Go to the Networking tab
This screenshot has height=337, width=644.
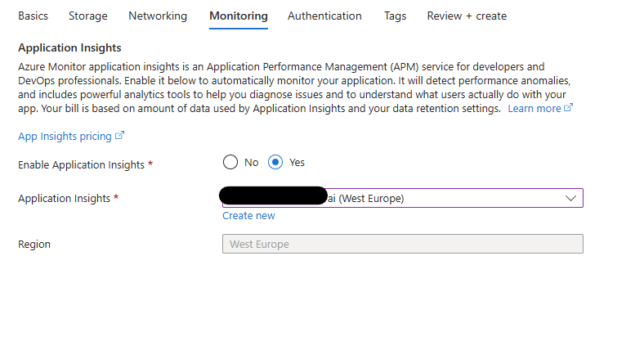point(158,16)
